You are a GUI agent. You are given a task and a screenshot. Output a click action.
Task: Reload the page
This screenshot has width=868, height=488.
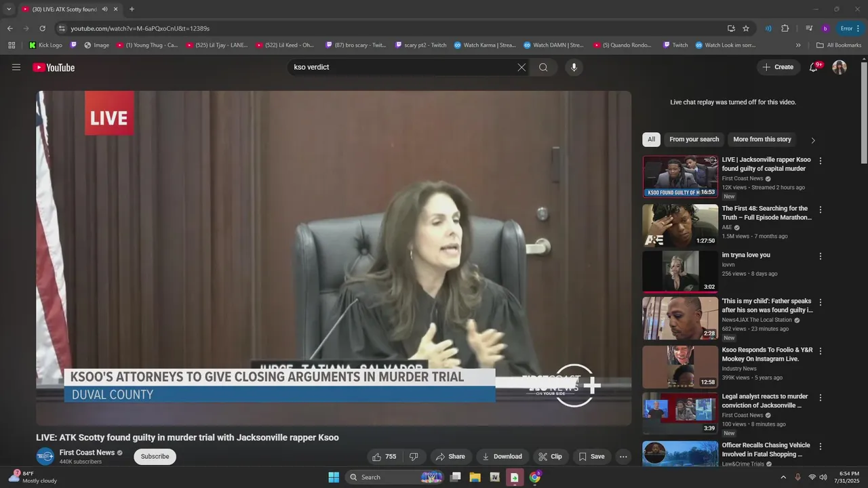click(42, 28)
